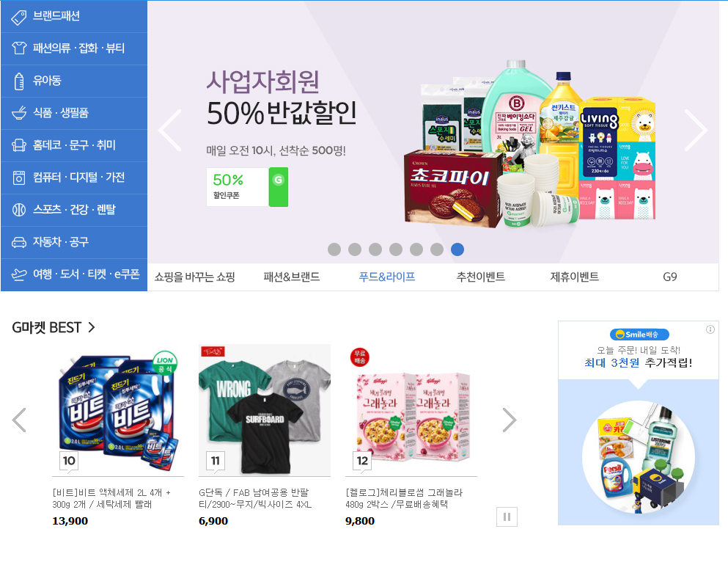This screenshot has width=728, height=573.
Task: Open the 켈로그 체리블로썸 그래놀라 product thumbnail
Action: tap(411, 410)
